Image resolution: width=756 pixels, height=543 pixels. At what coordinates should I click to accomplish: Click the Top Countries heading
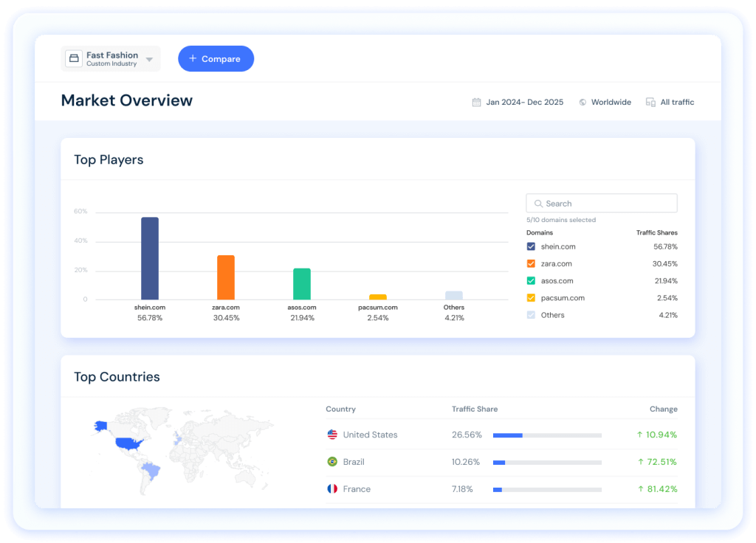(117, 377)
